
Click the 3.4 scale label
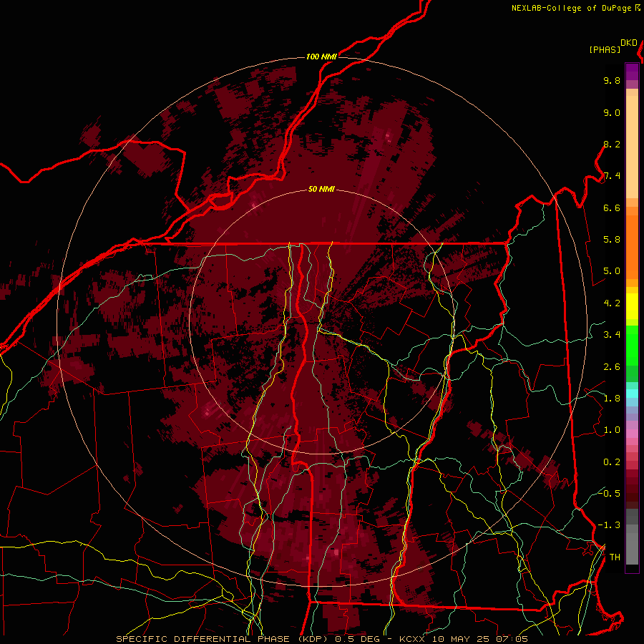pos(612,335)
